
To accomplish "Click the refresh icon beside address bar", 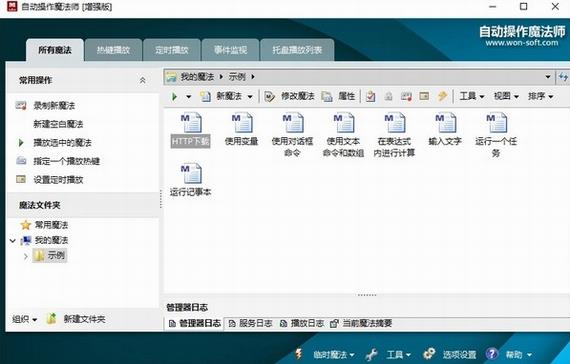I will (563, 77).
